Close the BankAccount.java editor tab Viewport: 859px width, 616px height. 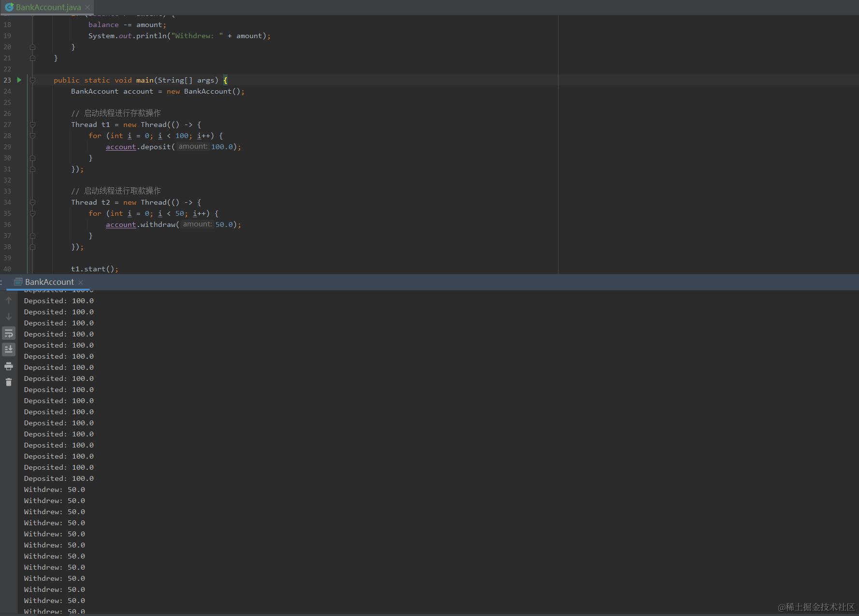coord(87,7)
